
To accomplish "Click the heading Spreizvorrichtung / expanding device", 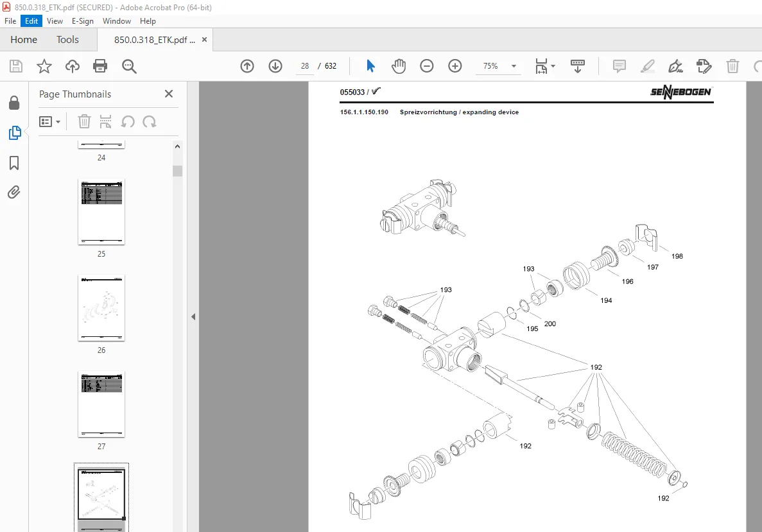I will tap(459, 112).
